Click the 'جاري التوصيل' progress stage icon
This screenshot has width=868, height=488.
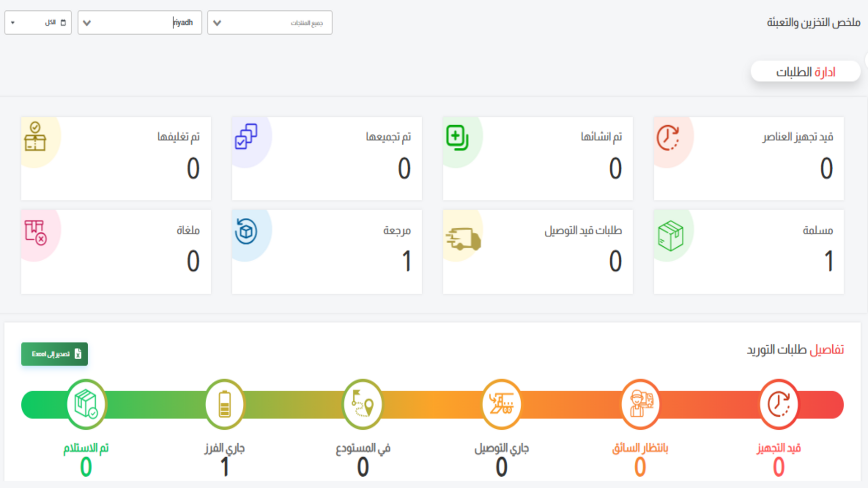(501, 404)
